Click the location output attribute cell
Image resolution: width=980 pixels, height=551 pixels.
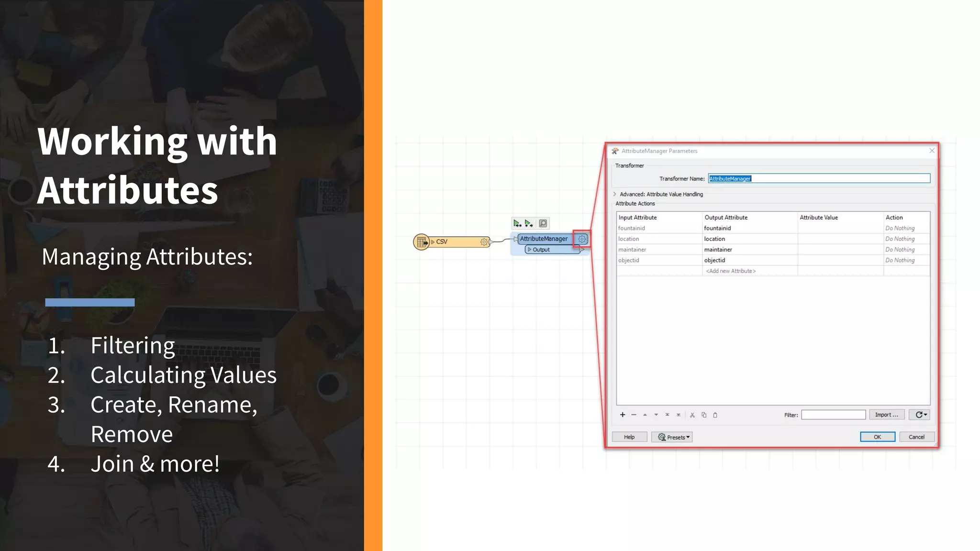pos(750,239)
